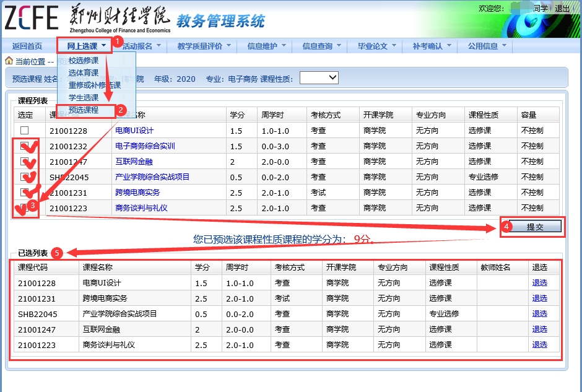
Task: Click course code 21001232 in 课程列表
Action: pyautogui.click(x=68, y=146)
